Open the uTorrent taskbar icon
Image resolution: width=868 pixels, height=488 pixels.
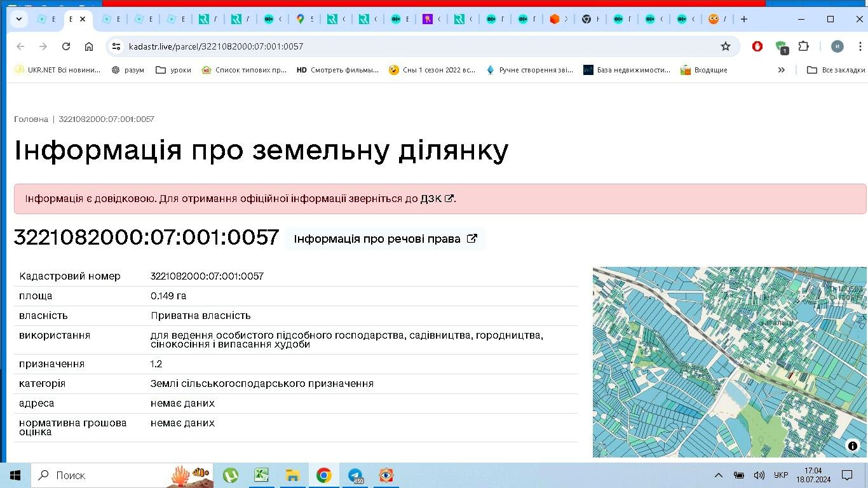[230, 475]
